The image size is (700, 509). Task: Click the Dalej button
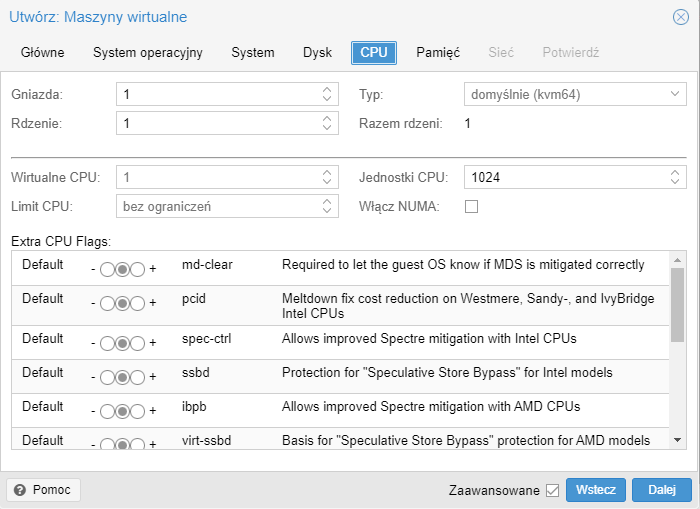(x=661, y=490)
